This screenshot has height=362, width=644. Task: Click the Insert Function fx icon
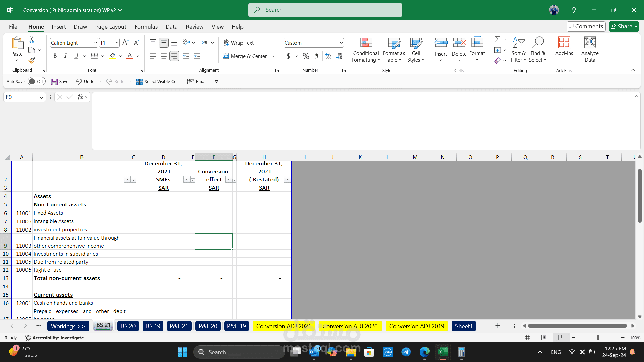(x=80, y=97)
